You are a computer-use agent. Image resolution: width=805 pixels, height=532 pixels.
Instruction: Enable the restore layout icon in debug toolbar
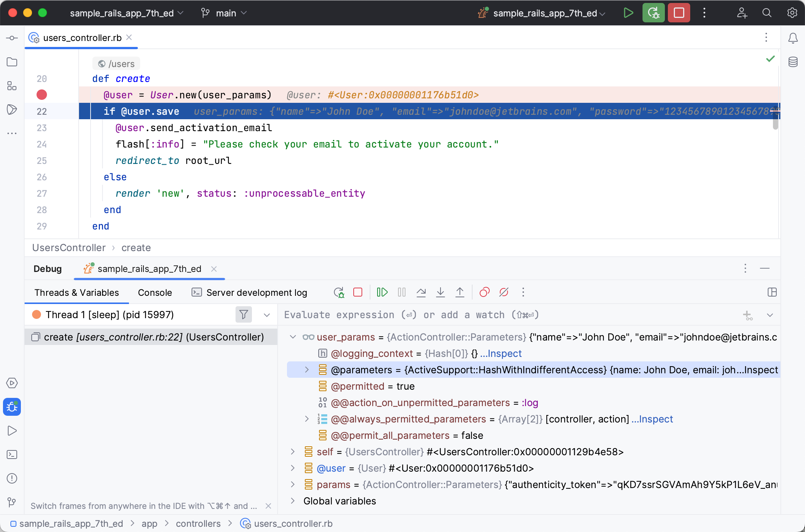(772, 292)
